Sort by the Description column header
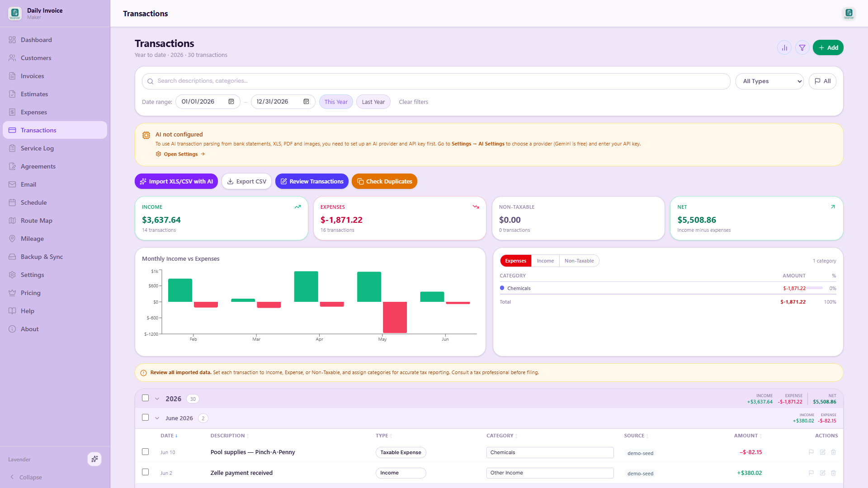The width and height of the screenshot is (868, 488). pyautogui.click(x=230, y=436)
